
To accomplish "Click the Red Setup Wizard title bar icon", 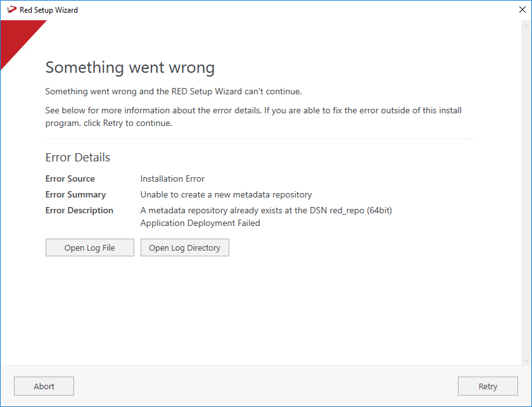I will click(x=11, y=10).
